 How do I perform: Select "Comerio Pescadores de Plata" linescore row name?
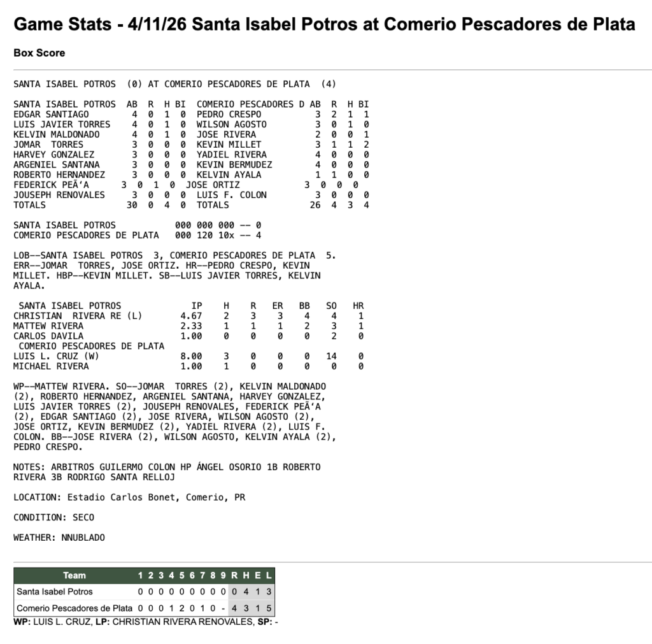click(x=74, y=608)
